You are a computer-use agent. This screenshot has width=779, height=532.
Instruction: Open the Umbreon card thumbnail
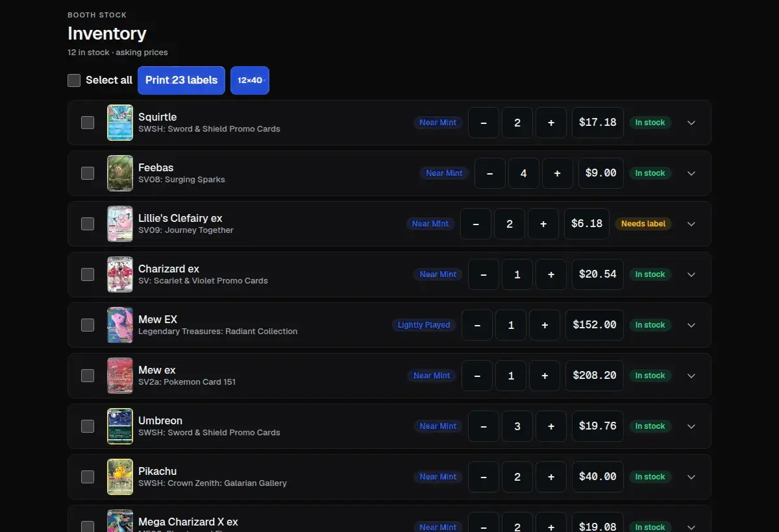pos(120,426)
